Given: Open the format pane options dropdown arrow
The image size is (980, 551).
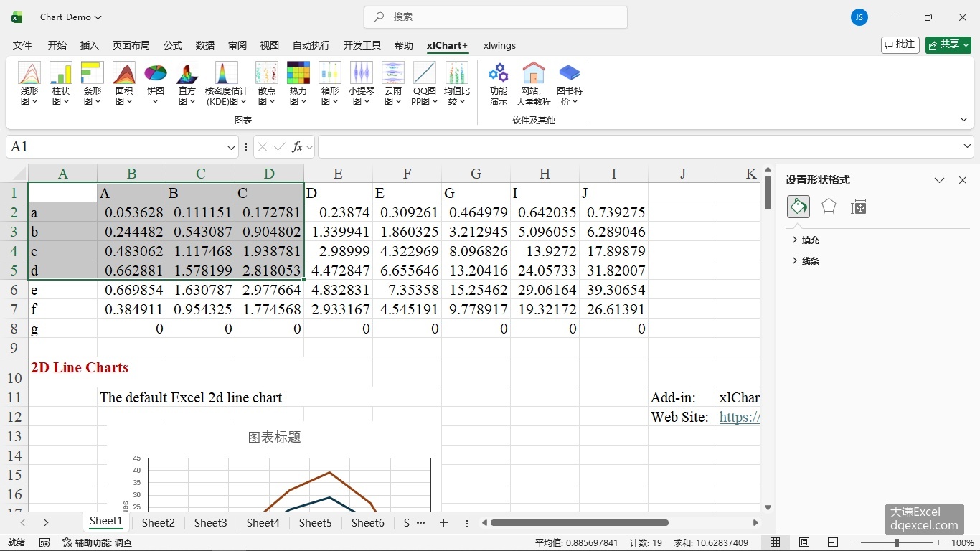Looking at the screenshot, I should click(939, 180).
